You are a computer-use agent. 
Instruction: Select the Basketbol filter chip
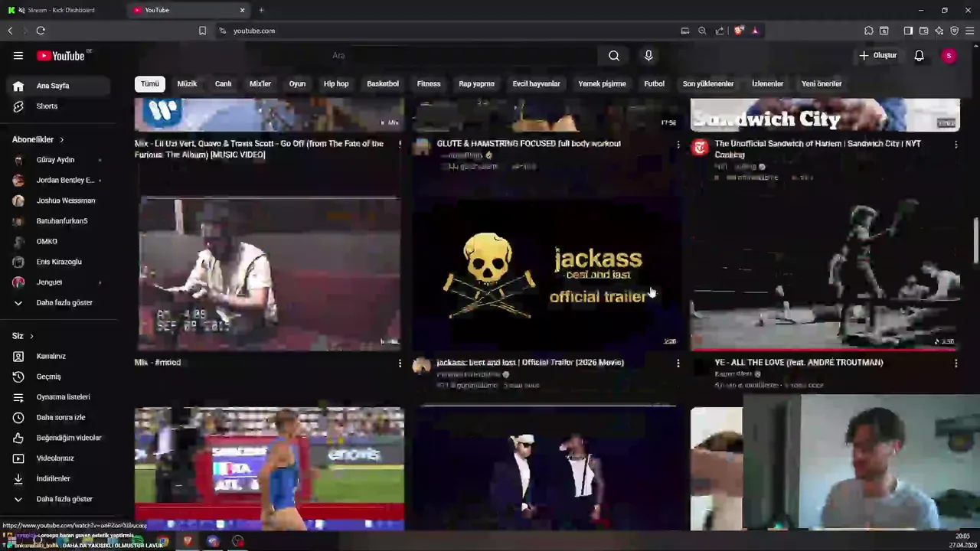coord(383,83)
